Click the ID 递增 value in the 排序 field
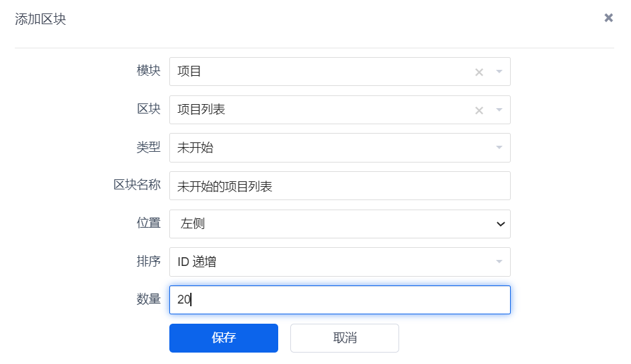This screenshot has height=364, width=631. 197,262
